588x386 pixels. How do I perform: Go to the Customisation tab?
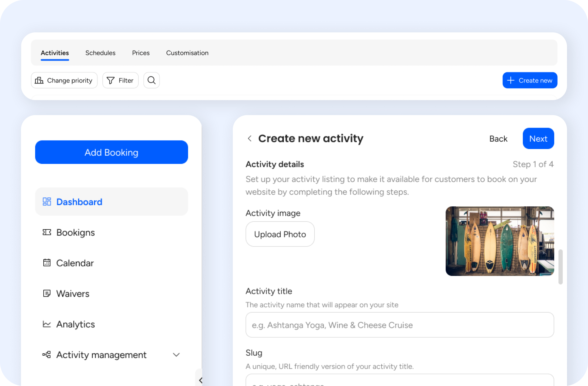pyautogui.click(x=187, y=53)
